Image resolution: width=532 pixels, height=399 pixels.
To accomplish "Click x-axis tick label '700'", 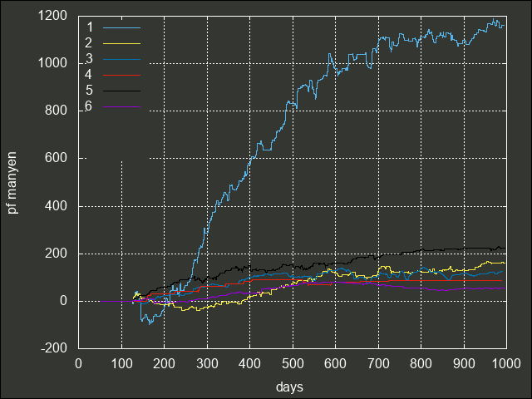I will point(378,364).
